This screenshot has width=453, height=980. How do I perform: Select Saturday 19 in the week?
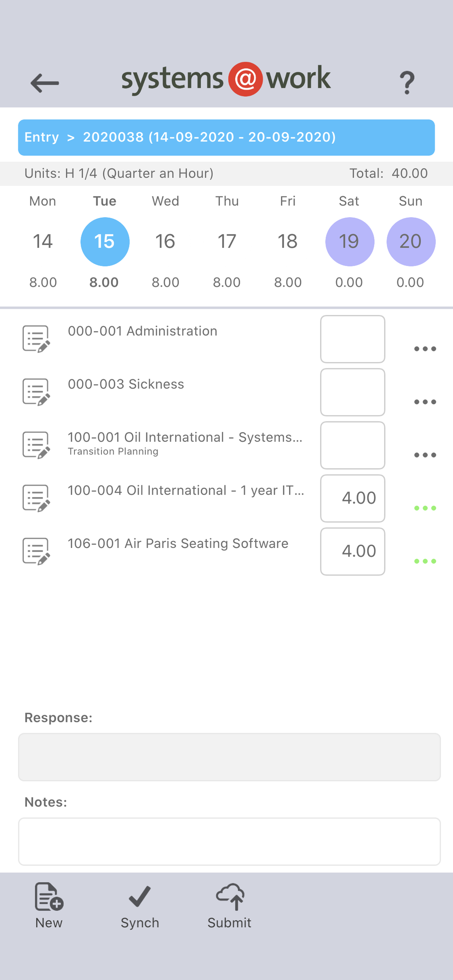(349, 242)
